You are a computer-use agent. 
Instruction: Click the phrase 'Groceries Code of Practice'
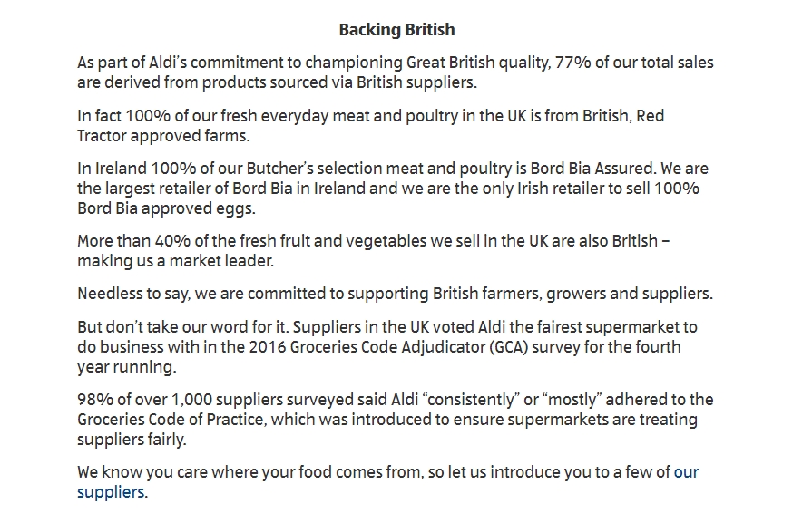171,419
